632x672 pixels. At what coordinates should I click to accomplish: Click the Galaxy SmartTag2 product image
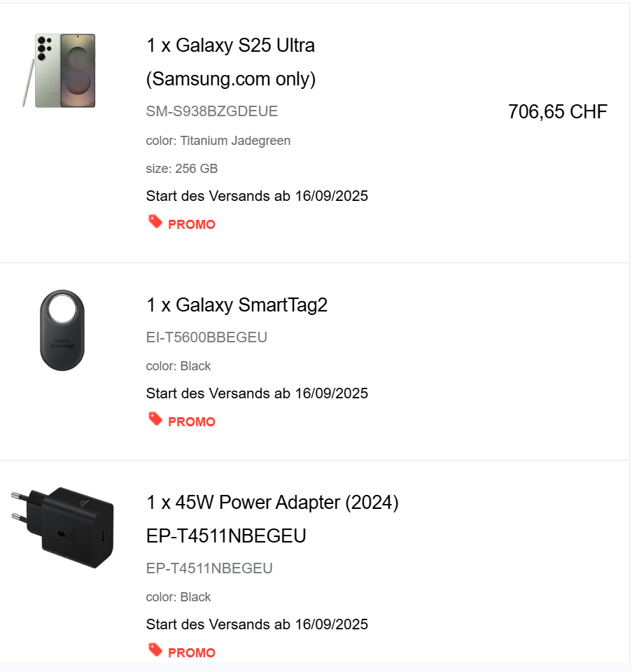63,330
